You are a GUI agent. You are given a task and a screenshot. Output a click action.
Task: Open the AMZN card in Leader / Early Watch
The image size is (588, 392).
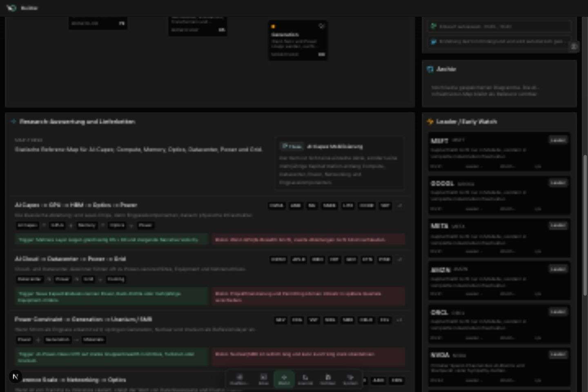point(499,281)
